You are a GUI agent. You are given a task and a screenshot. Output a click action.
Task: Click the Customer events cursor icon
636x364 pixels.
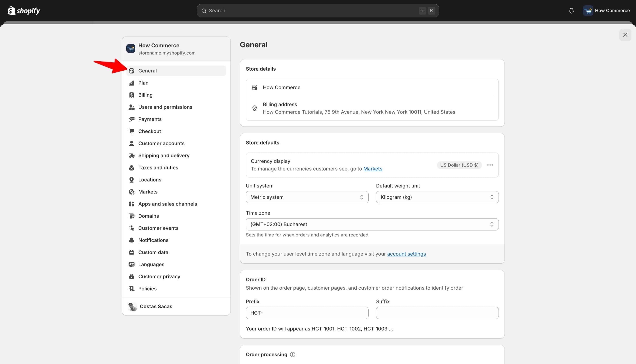132,228
